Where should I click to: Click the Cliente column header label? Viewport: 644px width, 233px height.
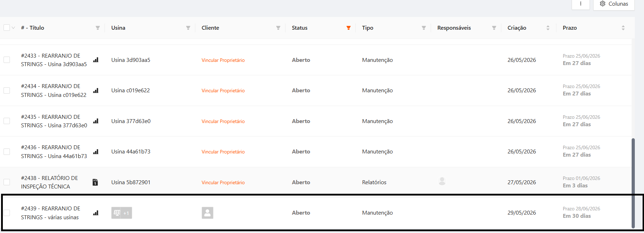point(210,28)
